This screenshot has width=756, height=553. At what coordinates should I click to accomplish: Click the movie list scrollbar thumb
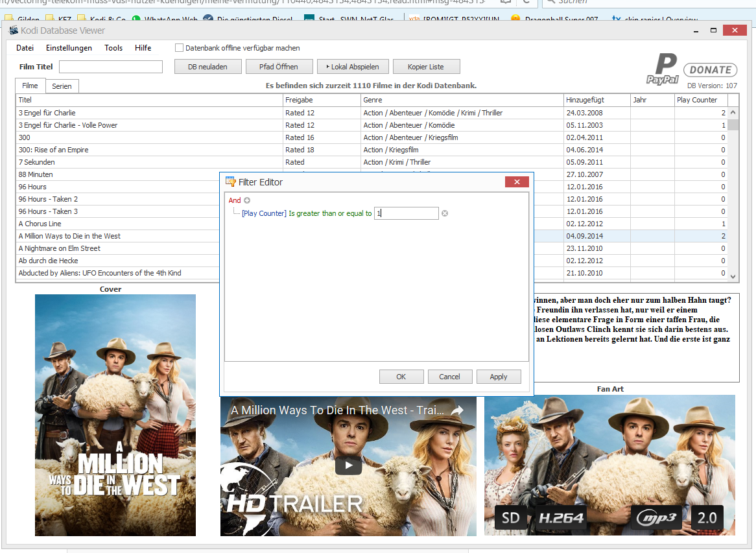click(733, 124)
